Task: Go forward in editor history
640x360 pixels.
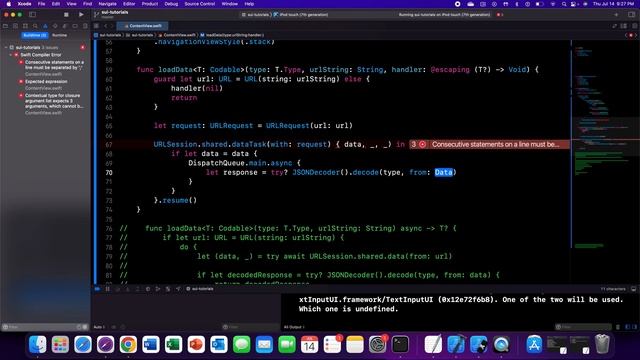Action: (x=112, y=26)
